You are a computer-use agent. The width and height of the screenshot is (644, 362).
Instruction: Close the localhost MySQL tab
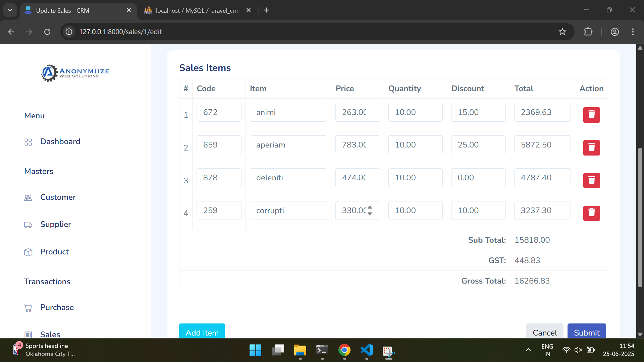tap(249, 10)
